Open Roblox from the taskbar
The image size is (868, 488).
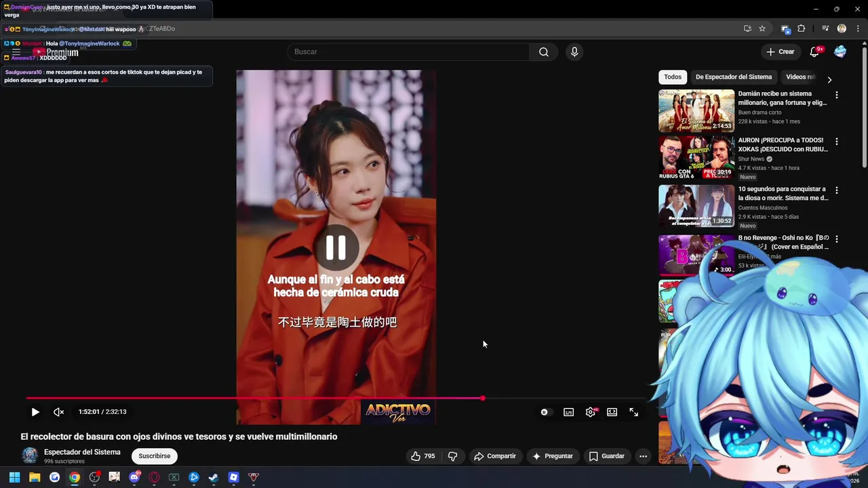point(233,477)
